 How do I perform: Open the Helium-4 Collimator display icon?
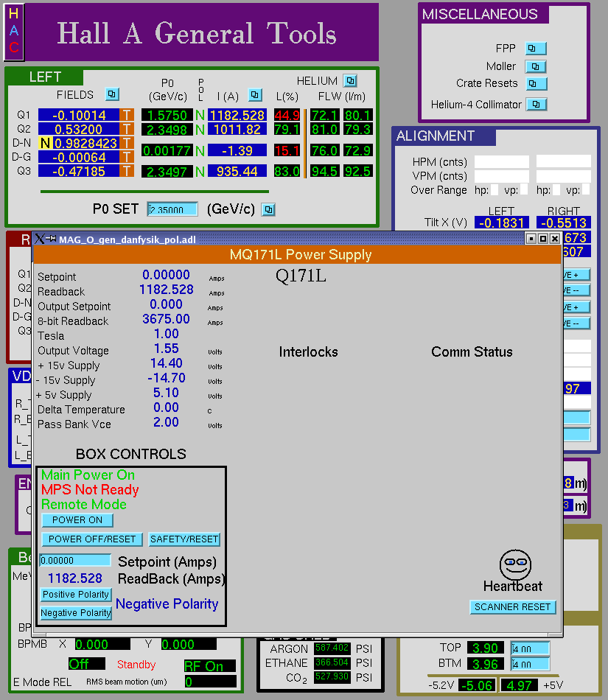(536, 105)
